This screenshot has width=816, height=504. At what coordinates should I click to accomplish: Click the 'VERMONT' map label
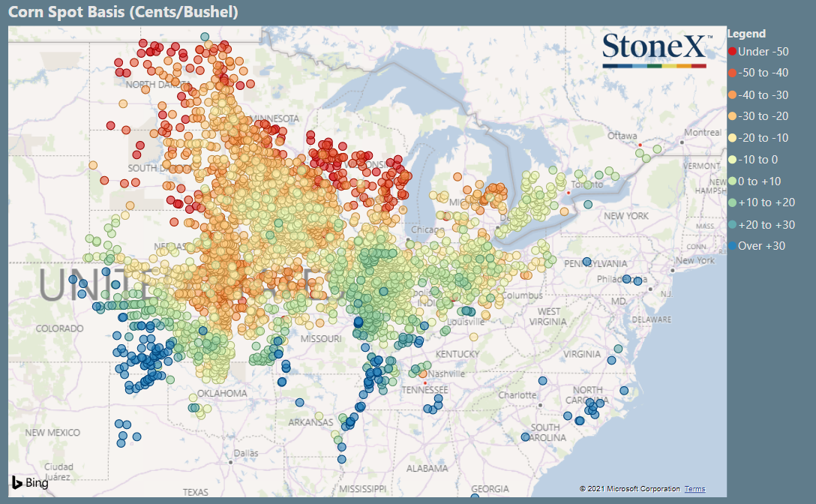click(701, 166)
